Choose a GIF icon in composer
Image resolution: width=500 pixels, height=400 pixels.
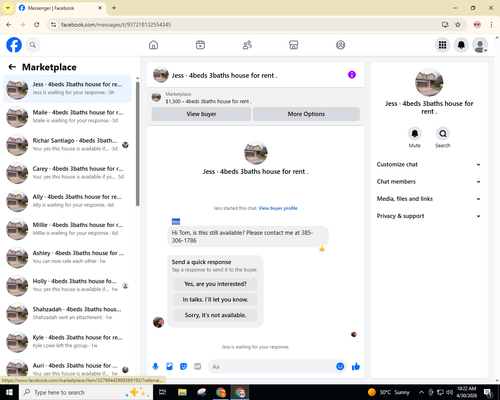pos(198,367)
